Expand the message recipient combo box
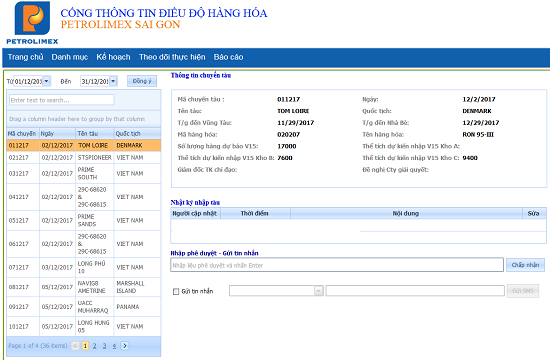Screen dimensions: 550x360 click(318, 291)
